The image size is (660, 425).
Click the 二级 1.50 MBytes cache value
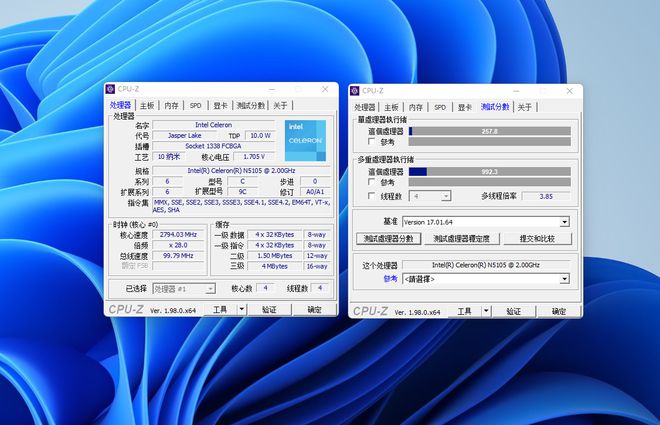click(x=275, y=255)
